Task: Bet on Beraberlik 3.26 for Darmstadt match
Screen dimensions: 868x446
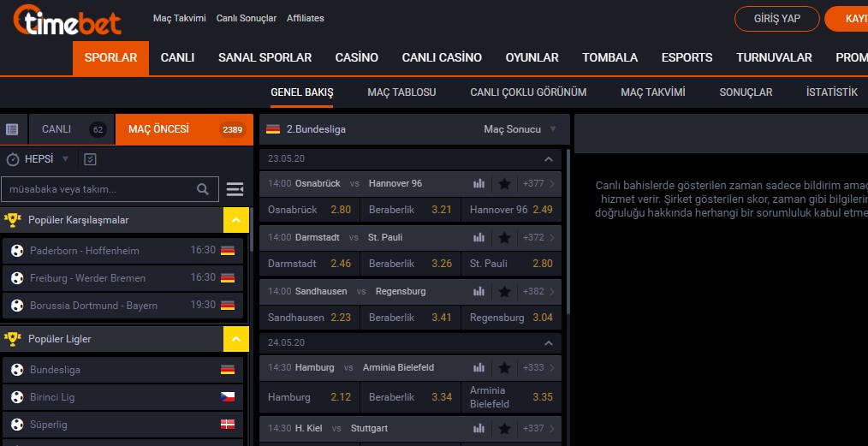Action: pos(410,264)
